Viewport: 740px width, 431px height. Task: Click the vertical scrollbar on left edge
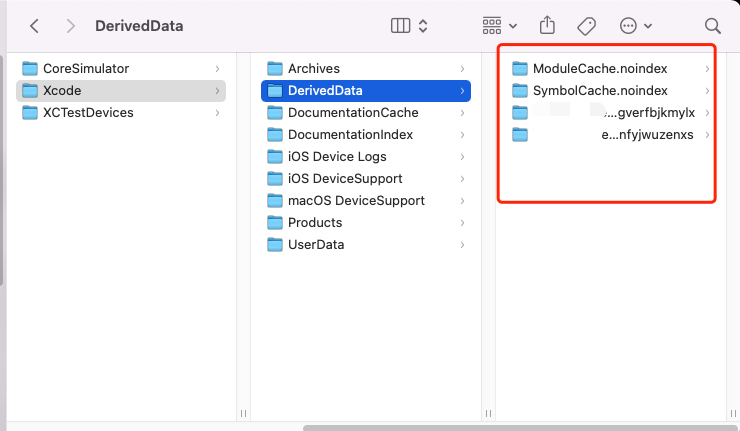[2, 170]
